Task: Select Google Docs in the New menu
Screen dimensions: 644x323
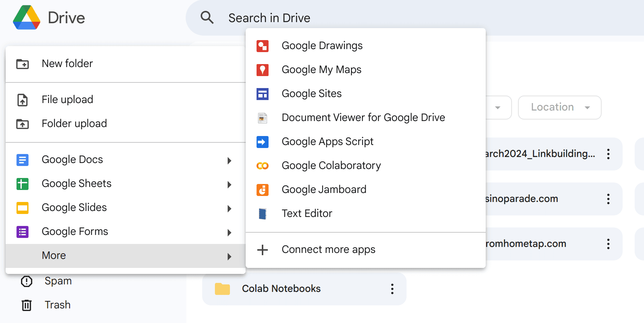Action: click(x=126, y=160)
